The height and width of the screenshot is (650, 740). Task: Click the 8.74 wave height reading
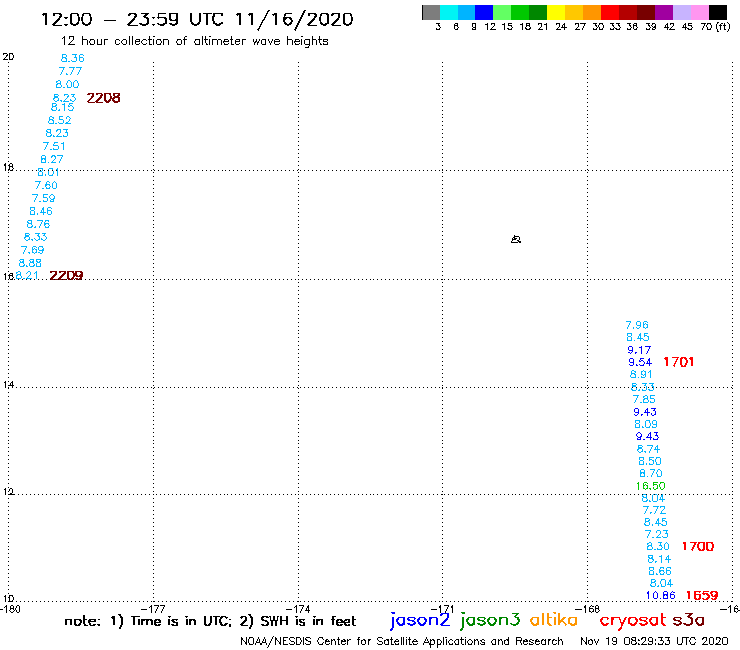tap(648, 449)
